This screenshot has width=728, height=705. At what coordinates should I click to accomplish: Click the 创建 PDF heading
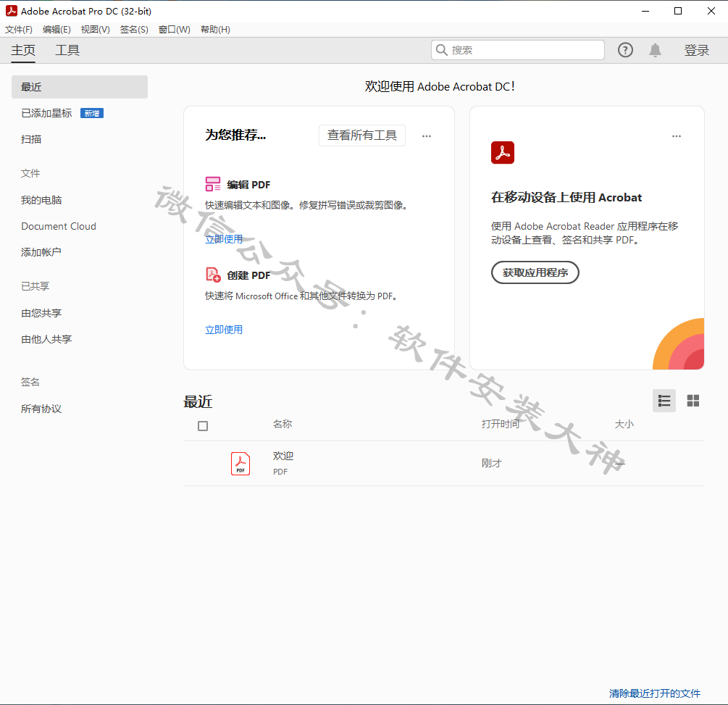click(x=248, y=275)
